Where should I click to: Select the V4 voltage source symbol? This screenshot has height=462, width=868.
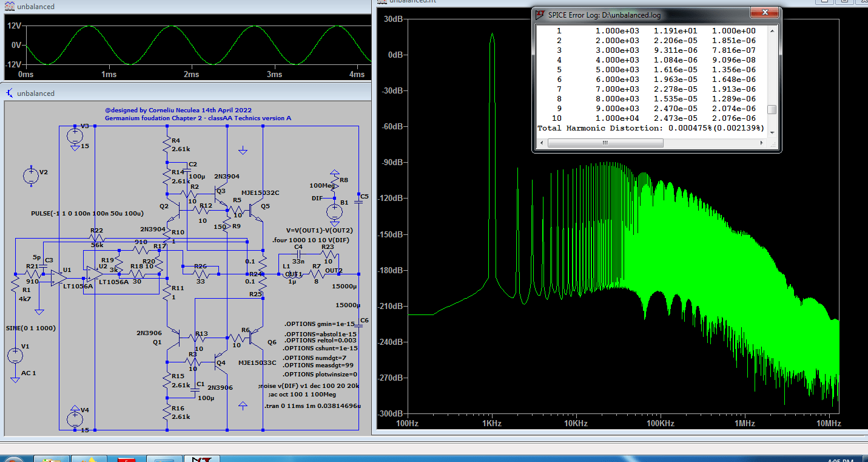tap(75, 419)
